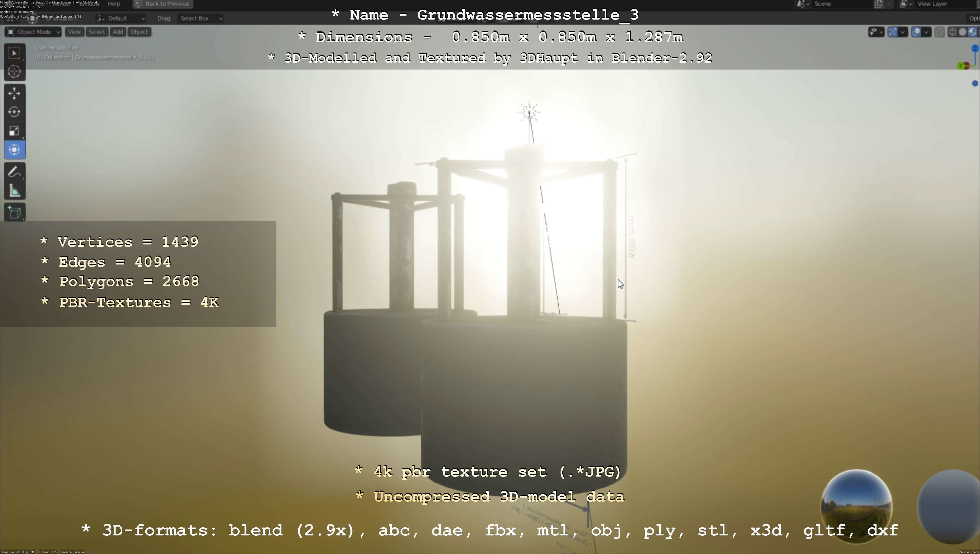This screenshot has width=980, height=554.
Task: Toggle viewport gizmos display
Action: pyautogui.click(x=893, y=32)
